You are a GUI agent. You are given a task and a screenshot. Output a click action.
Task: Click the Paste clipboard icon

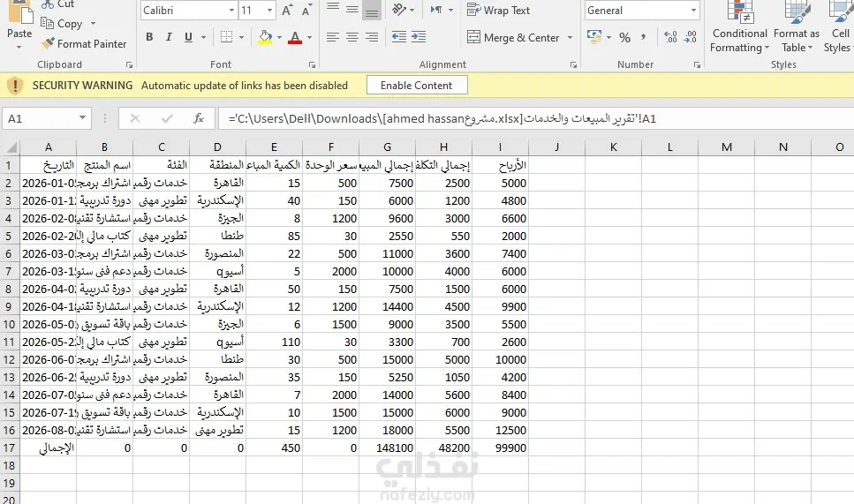tap(20, 11)
